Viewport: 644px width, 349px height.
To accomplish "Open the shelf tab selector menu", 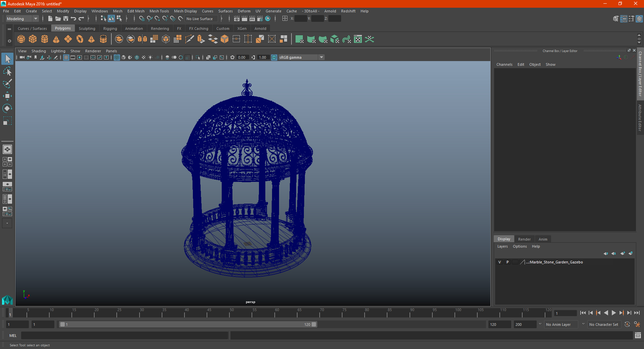I will click(9, 29).
